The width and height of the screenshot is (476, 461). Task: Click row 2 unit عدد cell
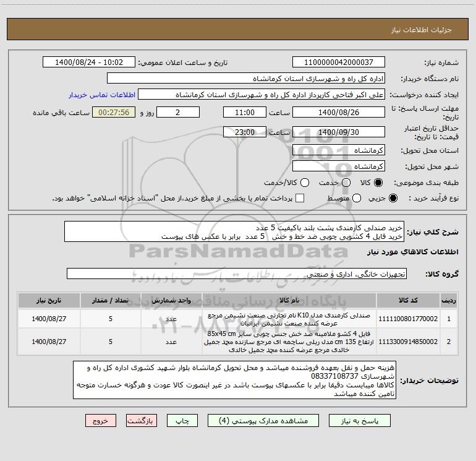[x=171, y=342]
